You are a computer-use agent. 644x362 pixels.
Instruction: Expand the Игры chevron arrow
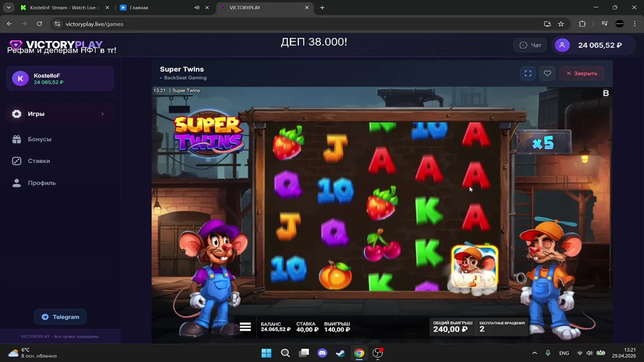tap(102, 114)
